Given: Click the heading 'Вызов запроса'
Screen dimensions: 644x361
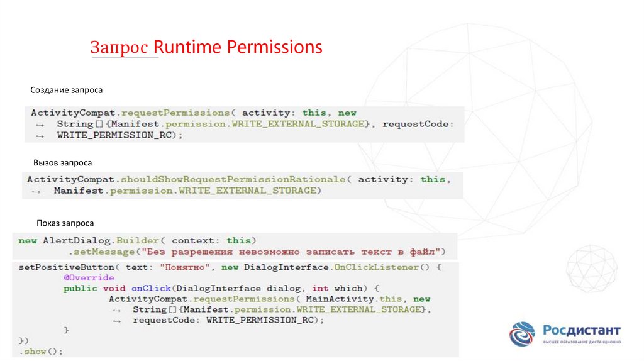Looking at the screenshot, I should [x=62, y=163].
